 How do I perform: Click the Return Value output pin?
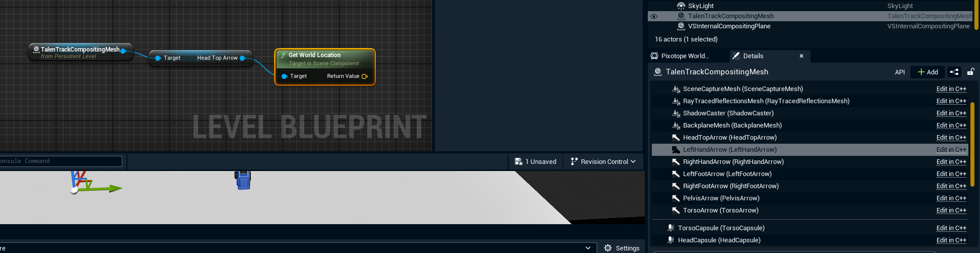(x=365, y=76)
